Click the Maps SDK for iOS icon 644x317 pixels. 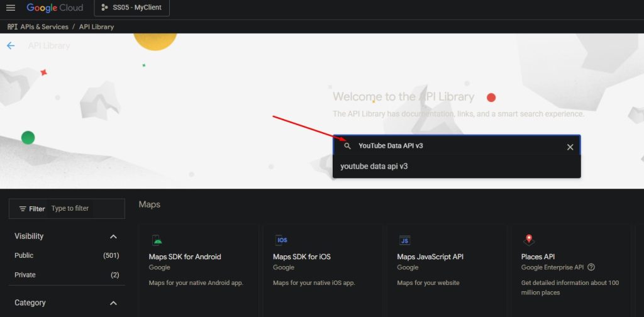(x=282, y=240)
